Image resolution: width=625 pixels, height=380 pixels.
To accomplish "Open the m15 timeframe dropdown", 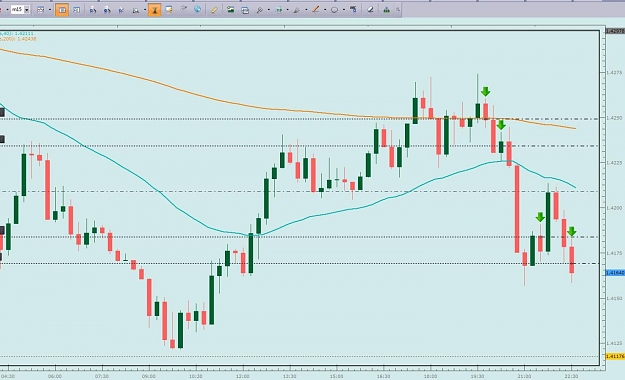I will click(27, 10).
